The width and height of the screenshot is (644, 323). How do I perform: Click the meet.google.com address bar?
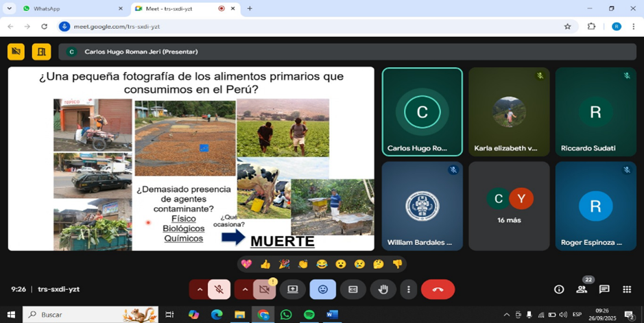tap(309, 26)
